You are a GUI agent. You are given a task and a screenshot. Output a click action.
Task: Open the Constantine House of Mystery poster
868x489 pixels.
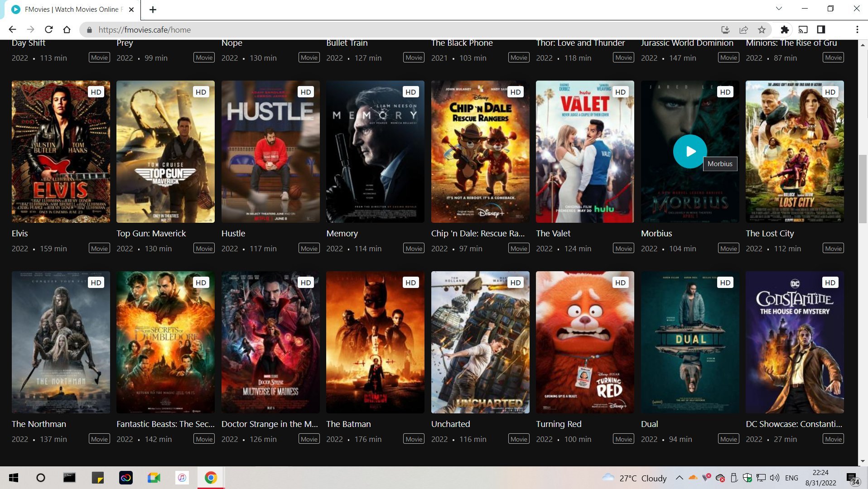tap(795, 342)
